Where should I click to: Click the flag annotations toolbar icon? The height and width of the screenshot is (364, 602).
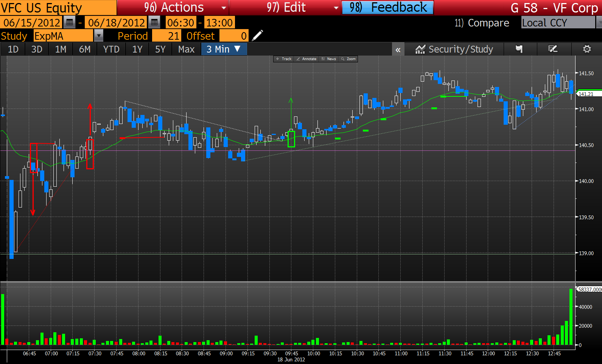[519, 49]
